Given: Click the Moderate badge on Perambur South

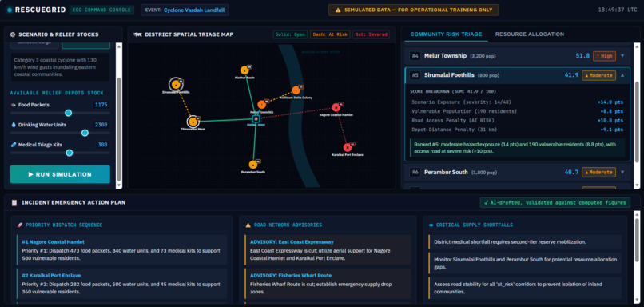Looking at the screenshot, I should point(598,172).
